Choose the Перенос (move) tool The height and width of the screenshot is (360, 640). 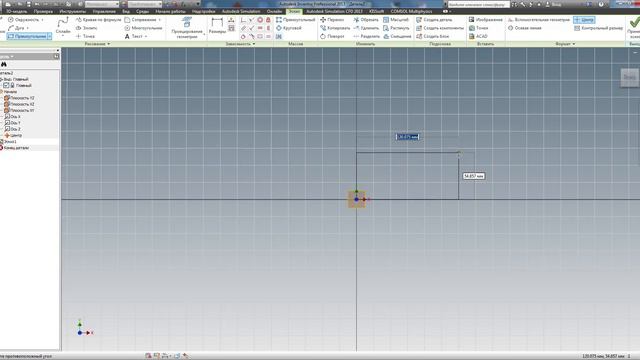(332, 20)
